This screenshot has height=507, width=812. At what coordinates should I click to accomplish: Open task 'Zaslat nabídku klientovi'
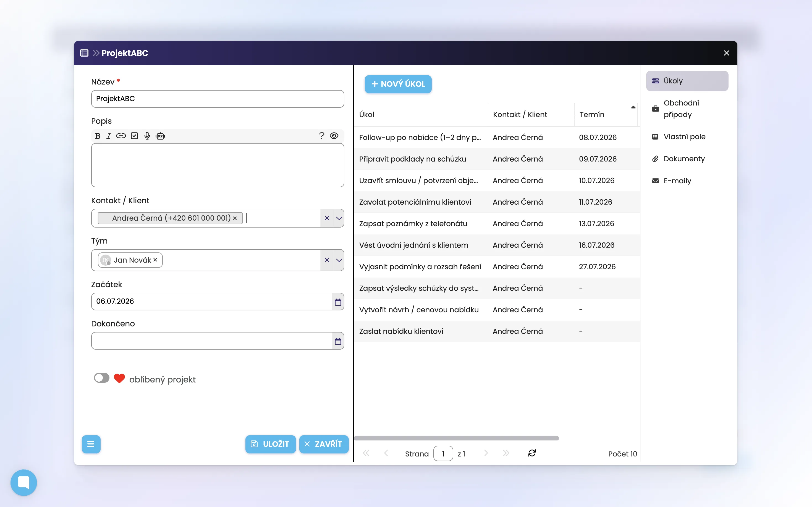[x=401, y=331]
